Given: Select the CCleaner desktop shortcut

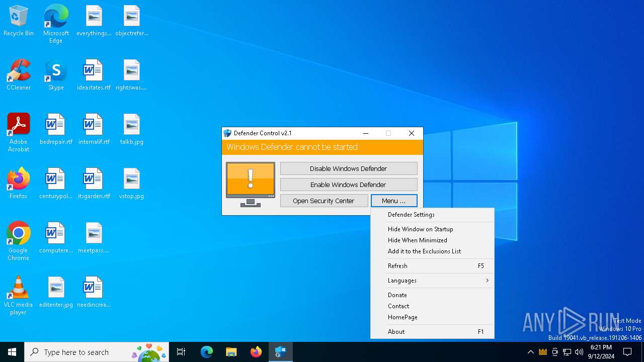Looking at the screenshot, I should 19,75.
